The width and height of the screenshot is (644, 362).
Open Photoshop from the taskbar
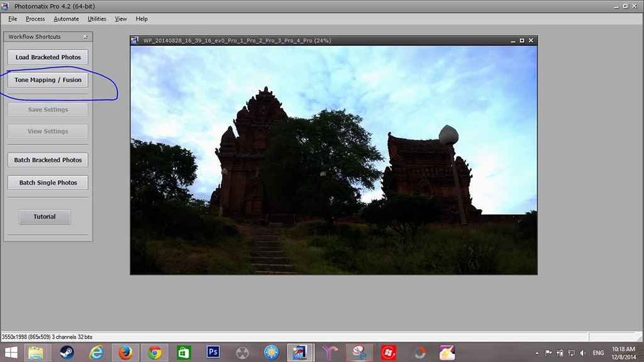[x=213, y=352]
